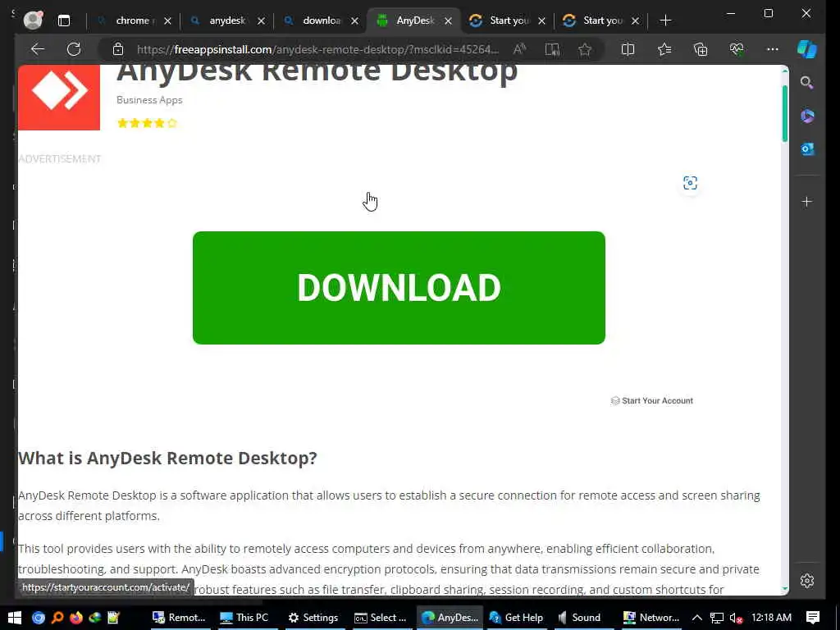The height and width of the screenshot is (630, 840).
Task: Close the 'anydesk' search tab
Action: pos(261,21)
